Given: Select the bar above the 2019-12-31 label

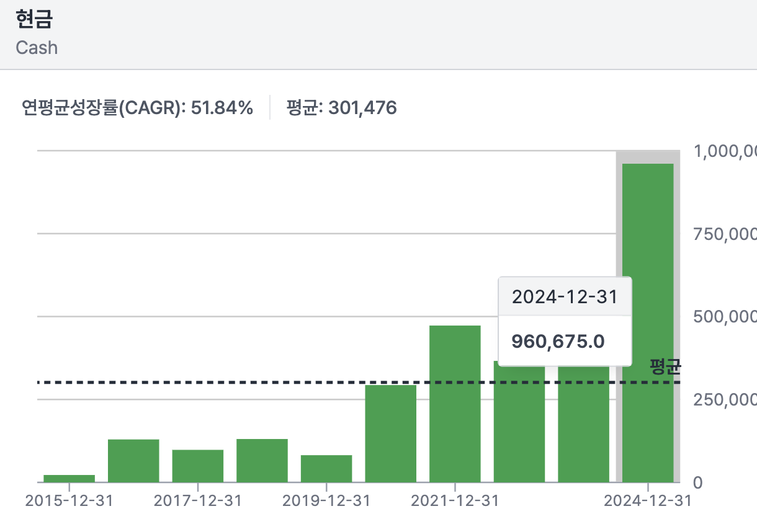Looking at the screenshot, I should (x=326, y=468).
